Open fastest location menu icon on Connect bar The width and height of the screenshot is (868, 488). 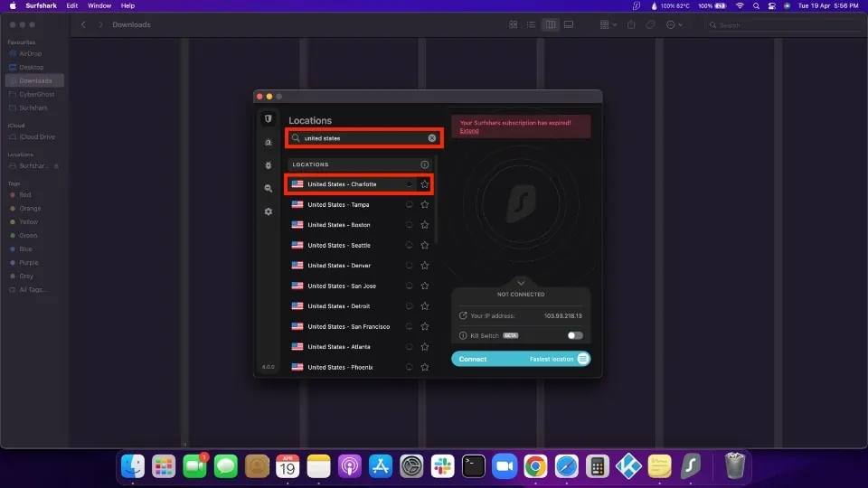[583, 359]
